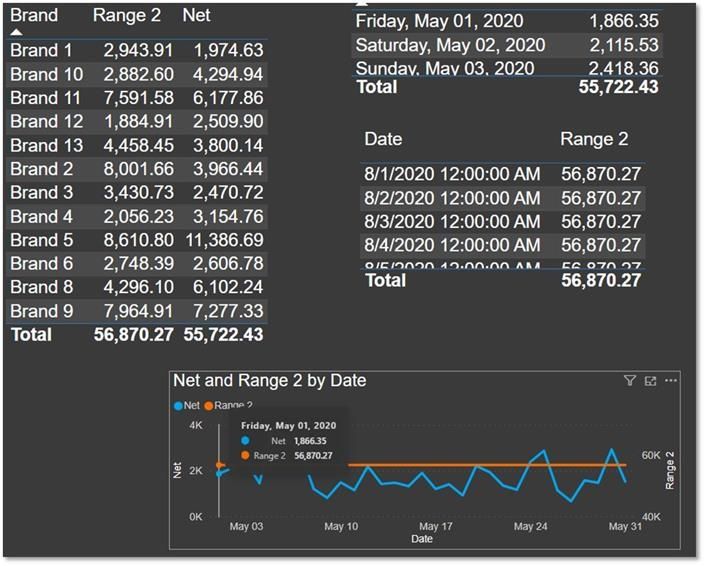This screenshot has width=705, height=566.
Task: Select the Brand 11 row label
Action: [45, 98]
